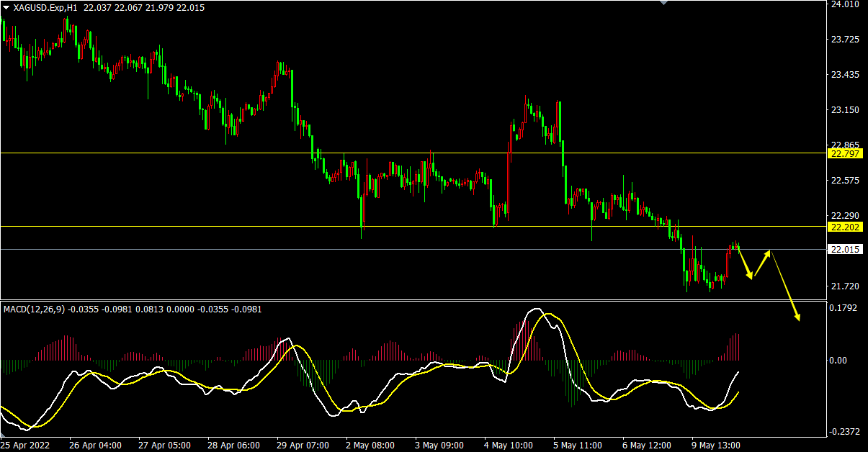Select the longest yellow arrow pointing down

coord(785,286)
